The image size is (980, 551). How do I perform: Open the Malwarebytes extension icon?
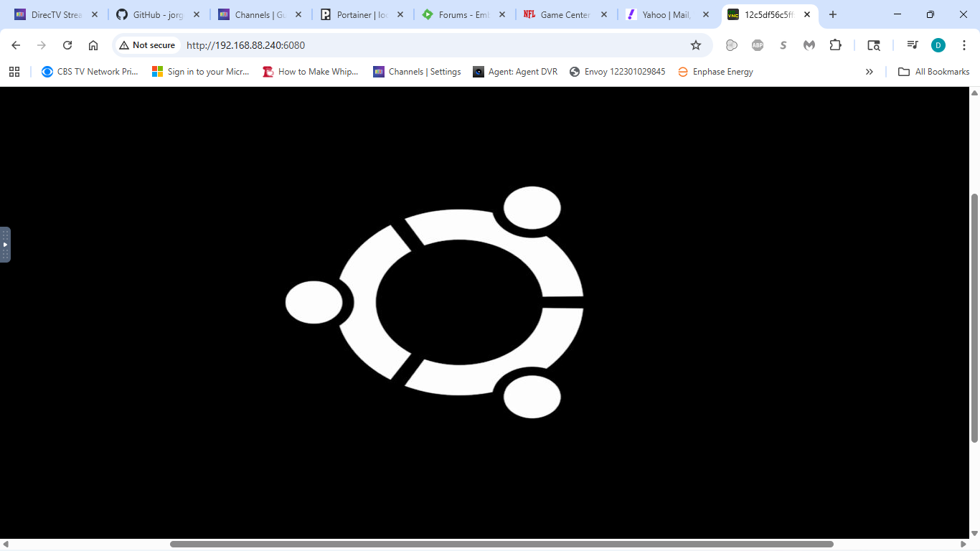coord(809,45)
